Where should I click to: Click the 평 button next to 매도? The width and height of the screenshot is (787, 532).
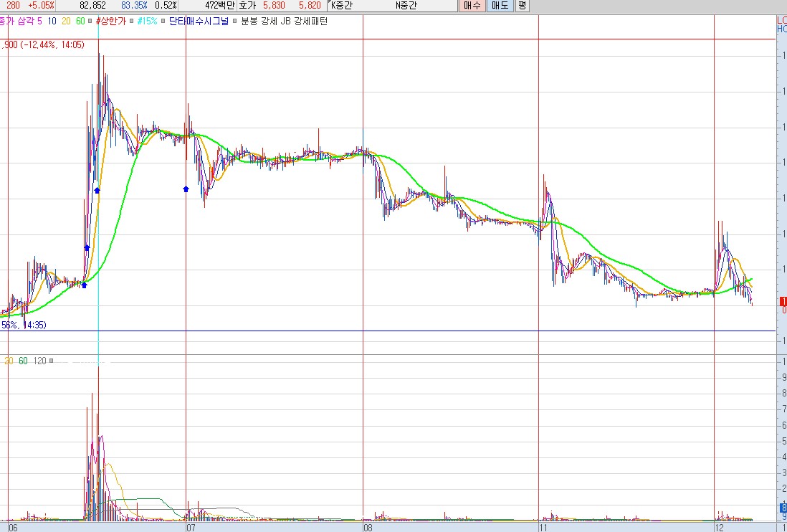pos(522,6)
